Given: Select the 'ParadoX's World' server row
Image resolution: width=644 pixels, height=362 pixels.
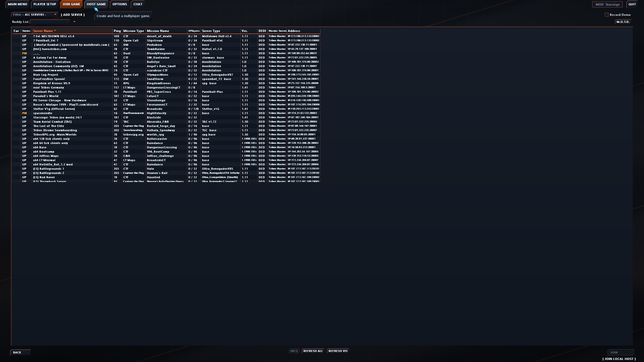Looking at the screenshot, I should coord(166,96).
